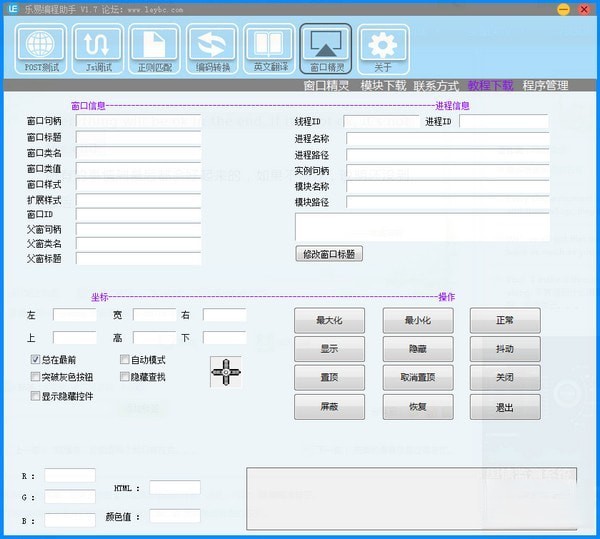
Task: Focus the 窗口ID input field
Action: pos(139,215)
